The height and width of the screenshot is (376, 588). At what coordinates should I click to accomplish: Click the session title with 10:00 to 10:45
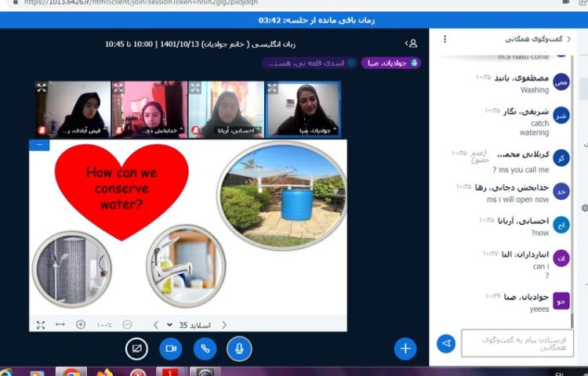pos(200,44)
